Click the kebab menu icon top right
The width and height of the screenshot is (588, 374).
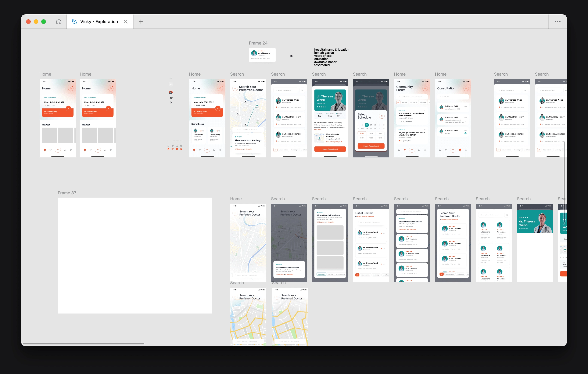point(558,21)
